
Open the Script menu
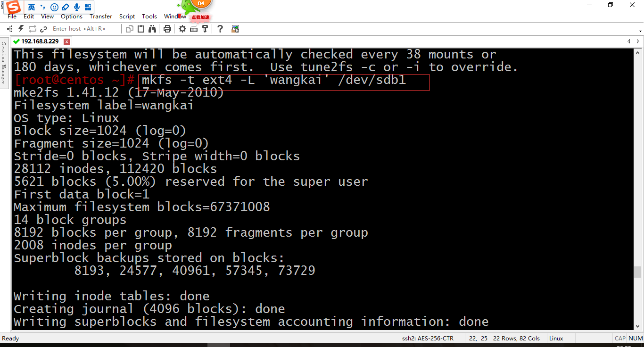tap(127, 17)
